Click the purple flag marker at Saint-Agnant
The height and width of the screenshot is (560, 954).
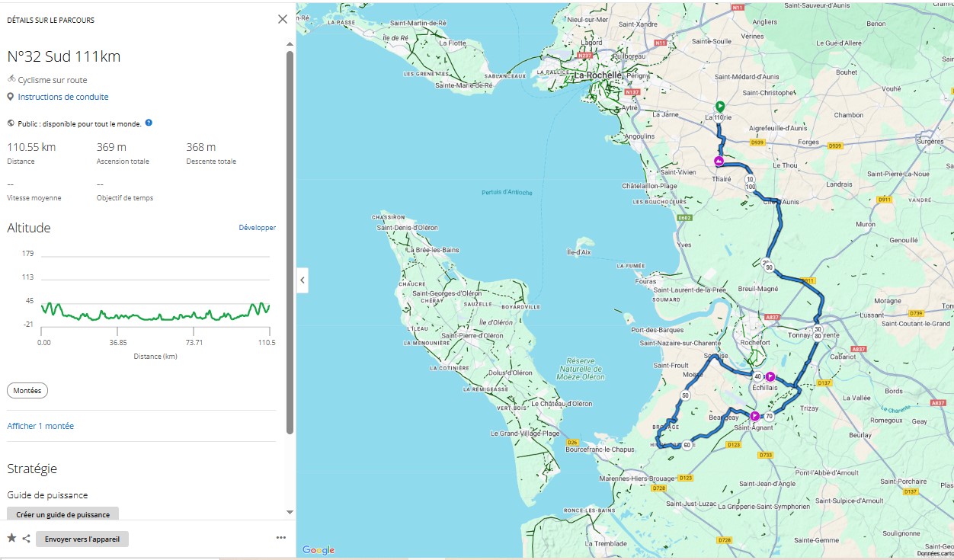(x=754, y=416)
